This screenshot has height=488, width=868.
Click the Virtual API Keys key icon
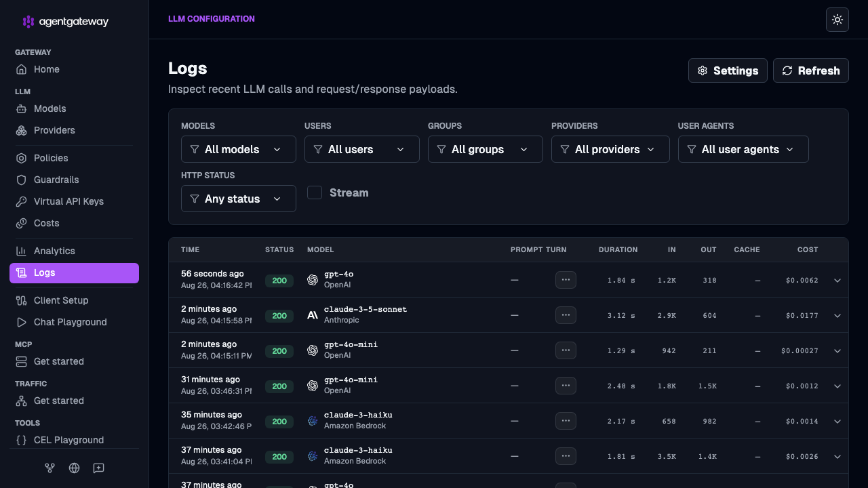click(22, 201)
